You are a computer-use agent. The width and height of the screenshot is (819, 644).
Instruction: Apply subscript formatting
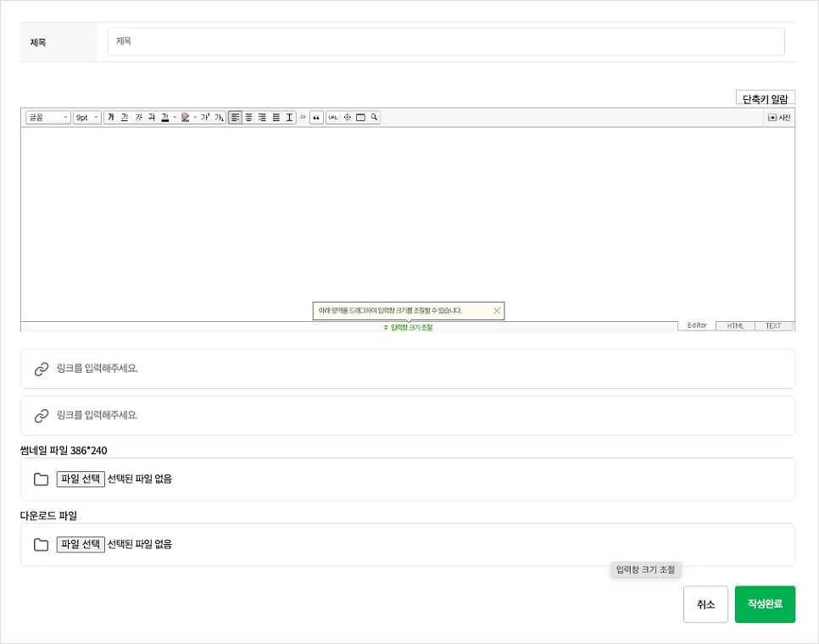(x=219, y=118)
